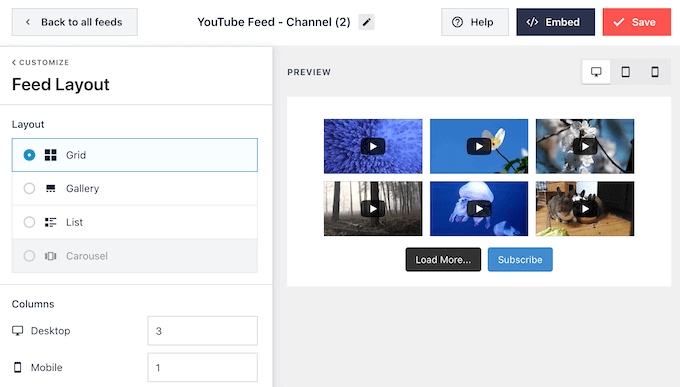
Task: Play the blue anemone video
Action: (x=373, y=147)
